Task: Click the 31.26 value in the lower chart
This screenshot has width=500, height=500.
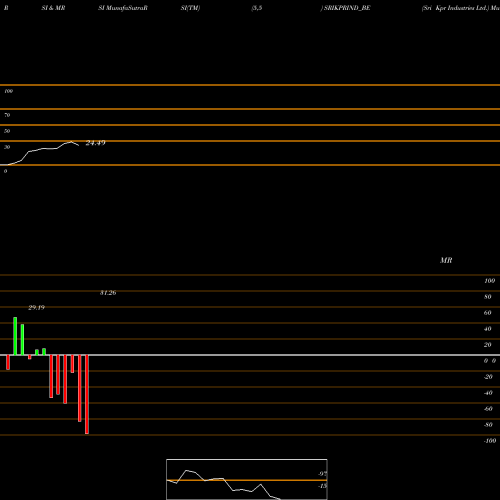Action: 108,293
